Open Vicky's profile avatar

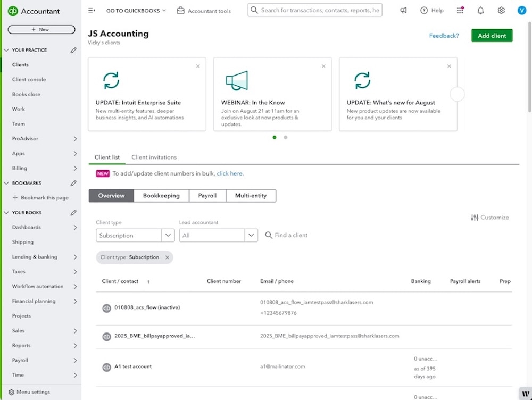(521, 10)
